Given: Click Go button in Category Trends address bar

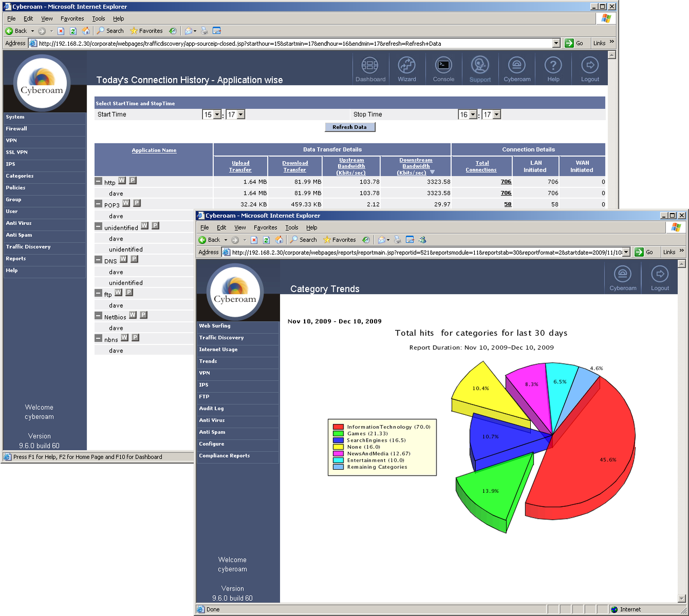Looking at the screenshot, I should pos(644,252).
